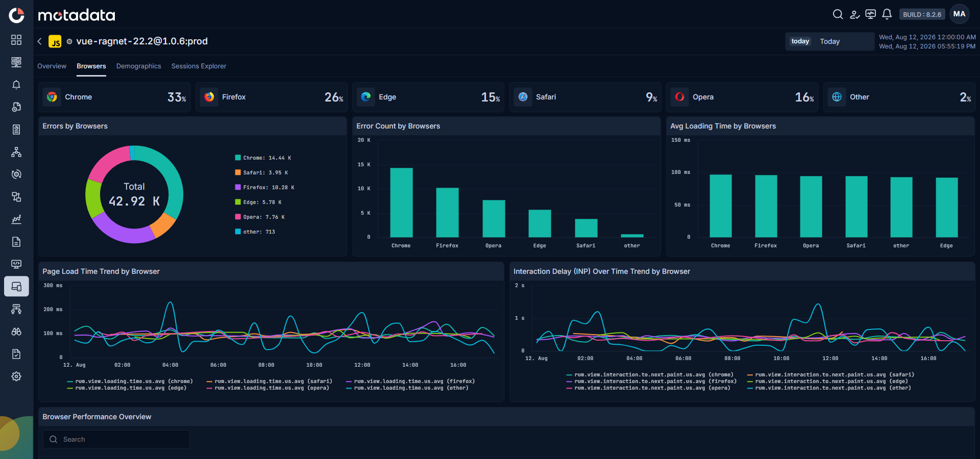This screenshot has height=459, width=980.
Task: Toggle safari line in page load legend
Action: (269, 381)
